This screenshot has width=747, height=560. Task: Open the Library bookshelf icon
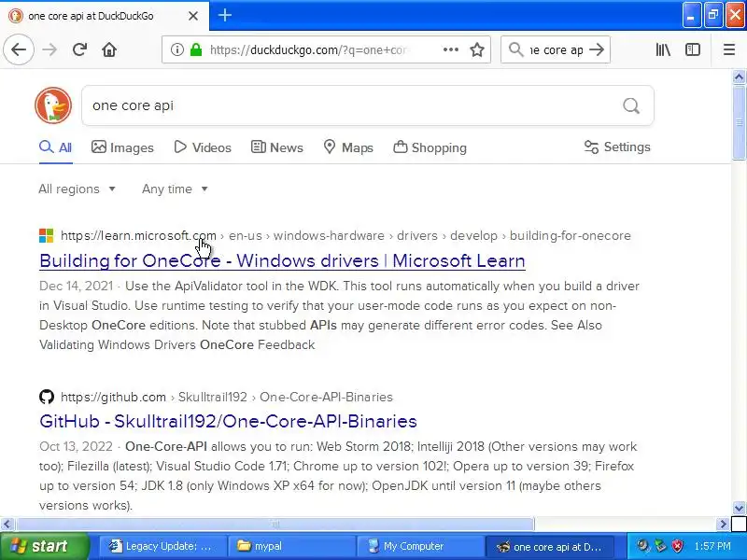coord(663,49)
